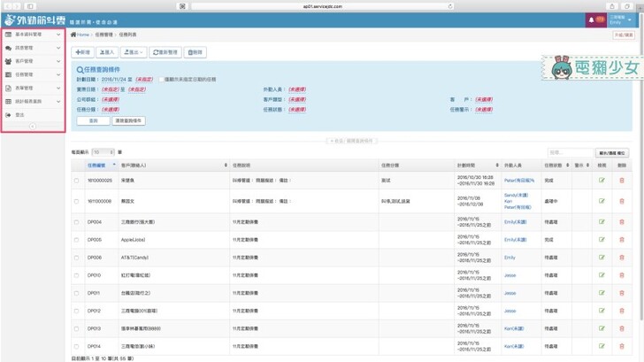Delete task DP010 using trash icon
The width and height of the screenshot is (644, 362).
click(x=621, y=275)
